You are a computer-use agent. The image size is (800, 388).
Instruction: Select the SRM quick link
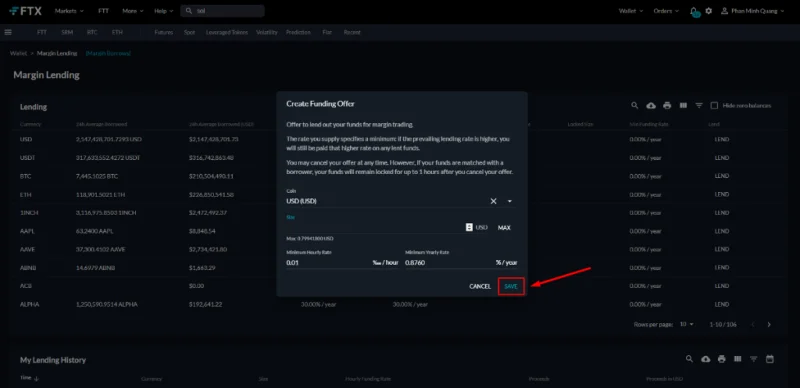coord(67,32)
